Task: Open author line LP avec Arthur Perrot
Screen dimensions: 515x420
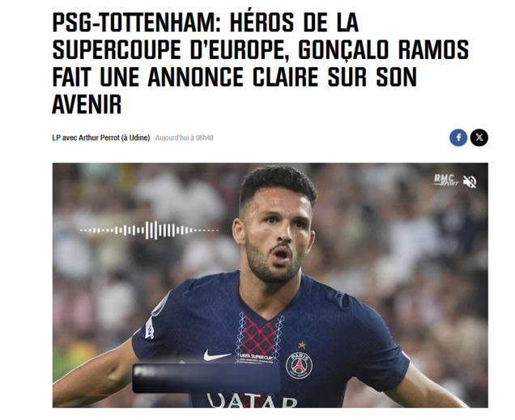Action: tap(101, 138)
